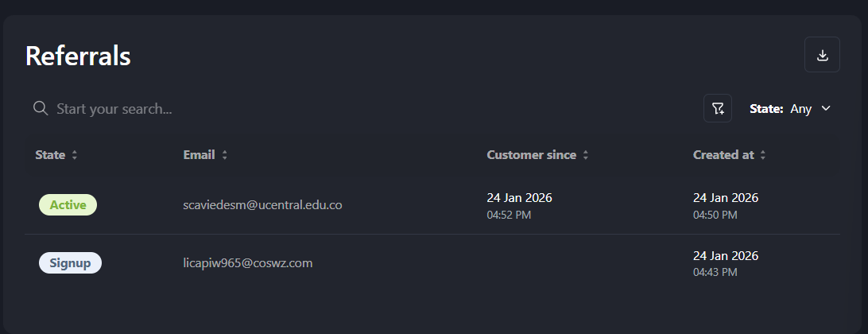Click the download export icon

point(822,55)
